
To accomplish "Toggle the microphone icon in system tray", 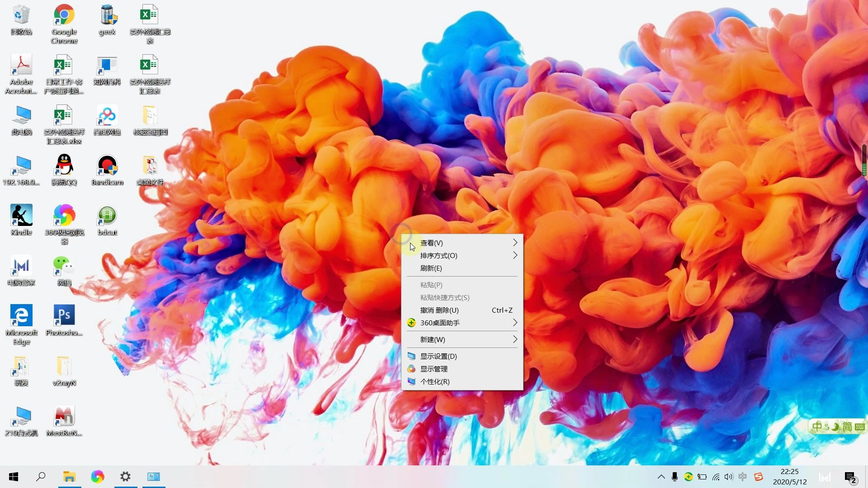I will (675, 477).
